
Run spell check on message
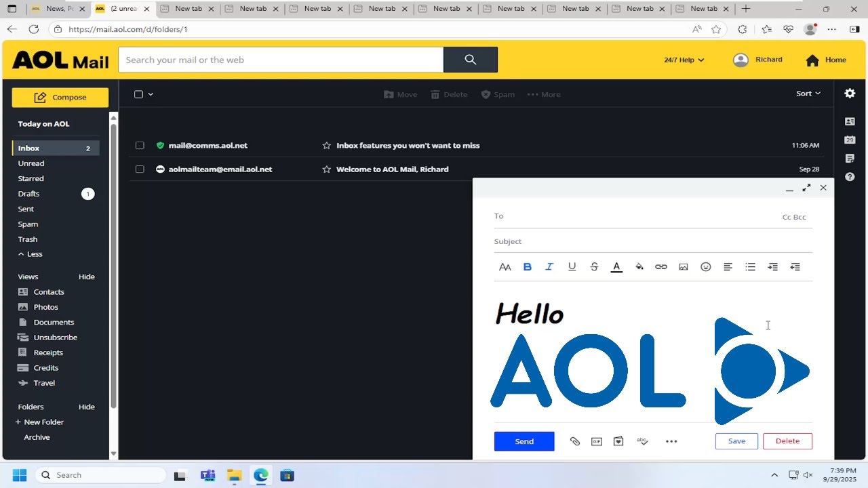point(642,441)
